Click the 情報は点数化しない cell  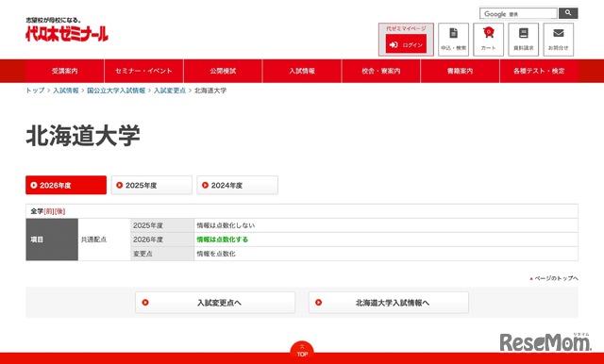386,225
